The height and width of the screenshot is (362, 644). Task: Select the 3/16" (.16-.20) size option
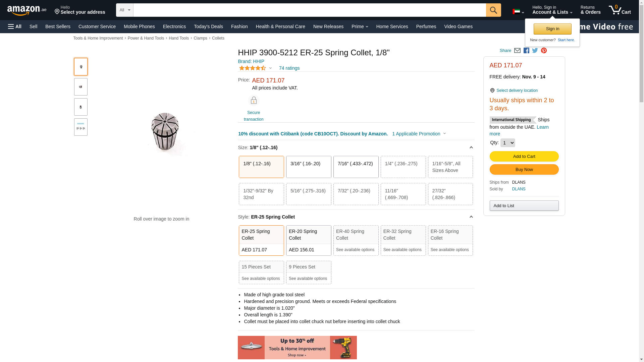tap(308, 167)
